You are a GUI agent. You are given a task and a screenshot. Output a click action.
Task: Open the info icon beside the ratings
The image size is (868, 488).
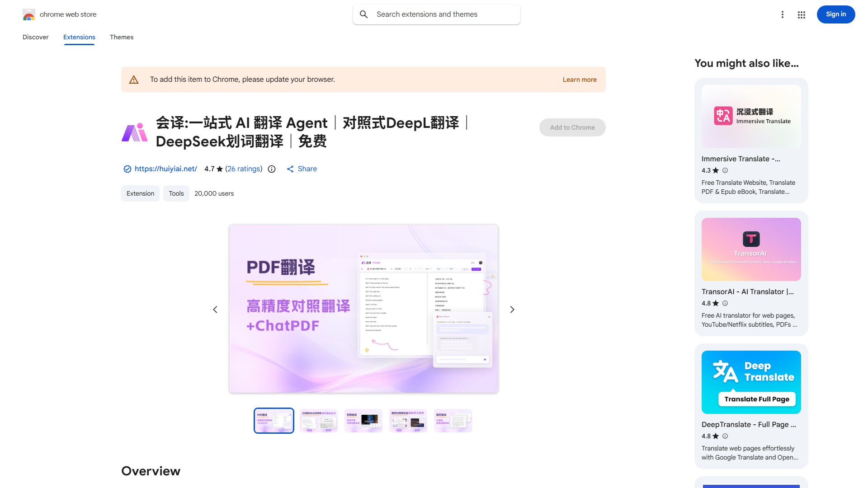271,169
